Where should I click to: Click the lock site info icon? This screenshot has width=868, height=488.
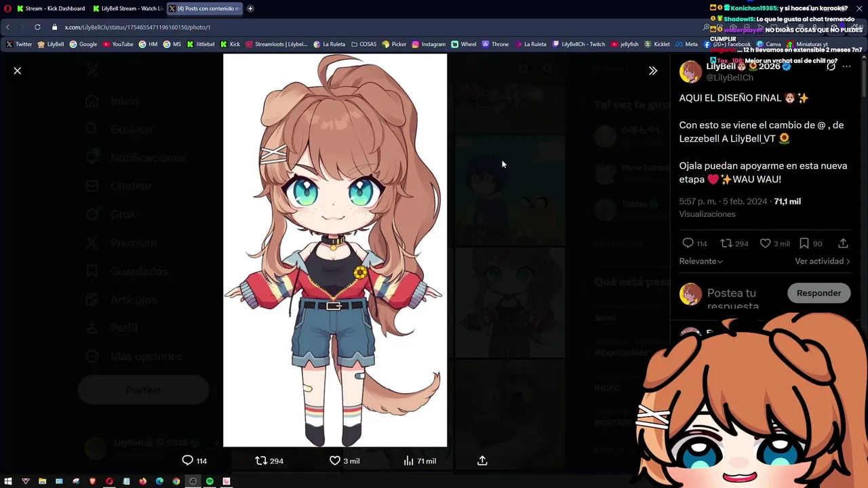point(54,27)
